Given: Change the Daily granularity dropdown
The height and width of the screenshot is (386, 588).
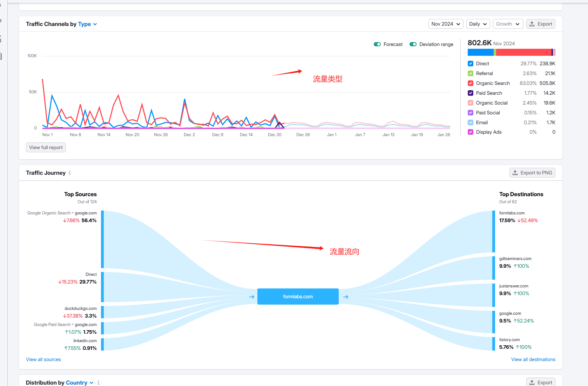Looking at the screenshot, I should tap(478, 24).
